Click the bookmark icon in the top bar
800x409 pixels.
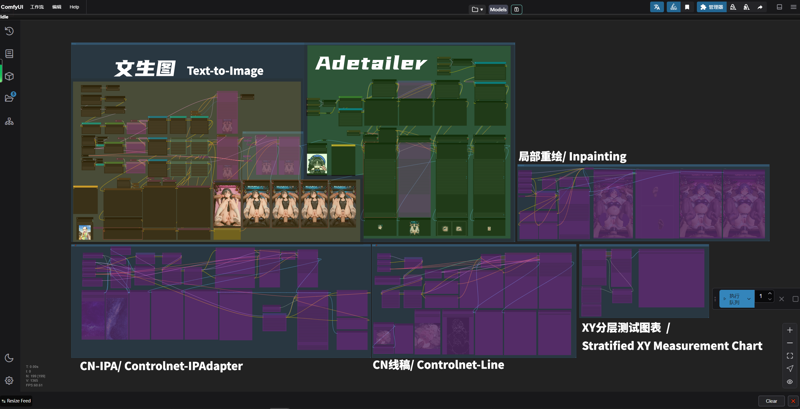click(687, 7)
